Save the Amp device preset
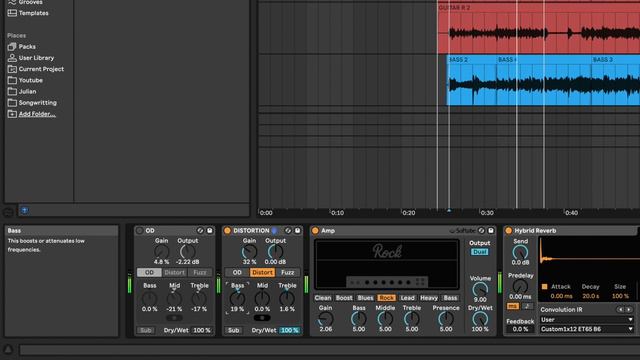Image resolution: width=640 pixels, height=360 pixels. pyautogui.click(x=491, y=231)
